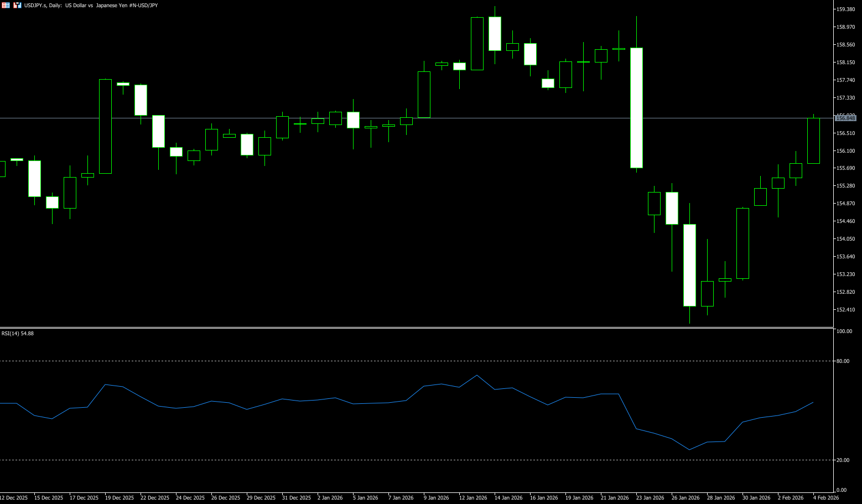Click the horizontal bid price line
Image resolution: width=862 pixels, height=504 pixels.
[221, 118]
